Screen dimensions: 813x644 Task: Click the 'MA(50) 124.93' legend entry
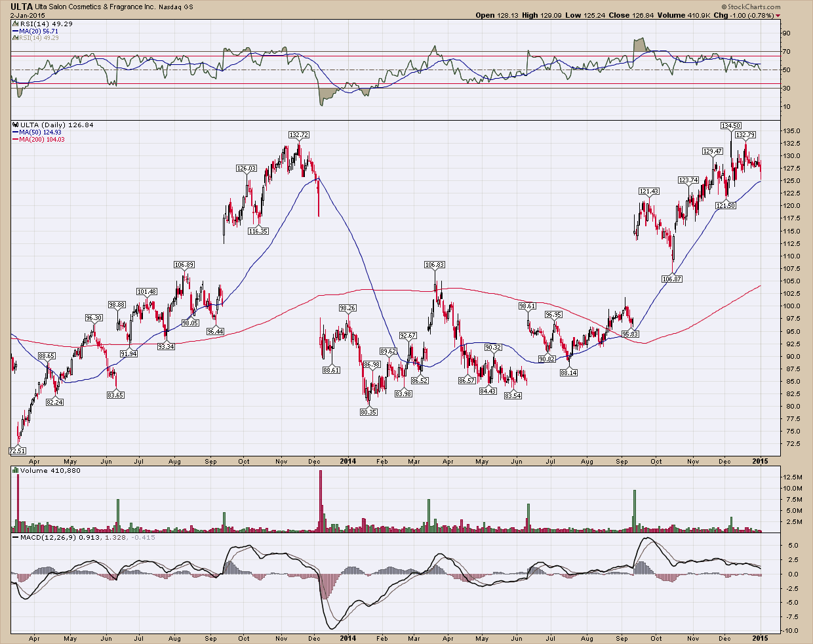point(41,132)
